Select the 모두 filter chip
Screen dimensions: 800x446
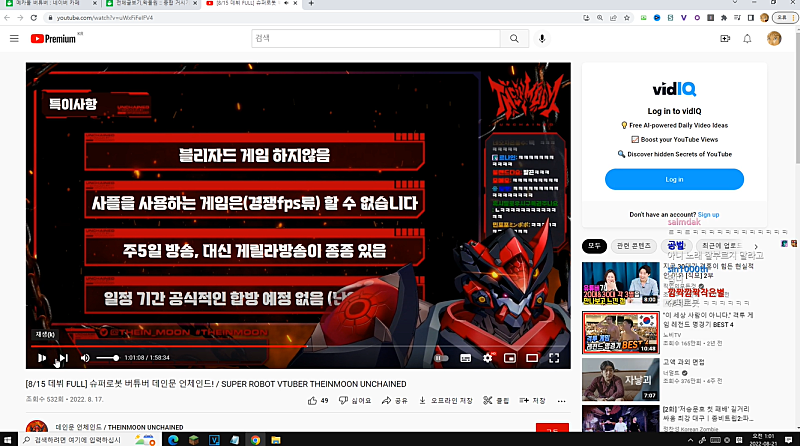[x=594, y=246]
